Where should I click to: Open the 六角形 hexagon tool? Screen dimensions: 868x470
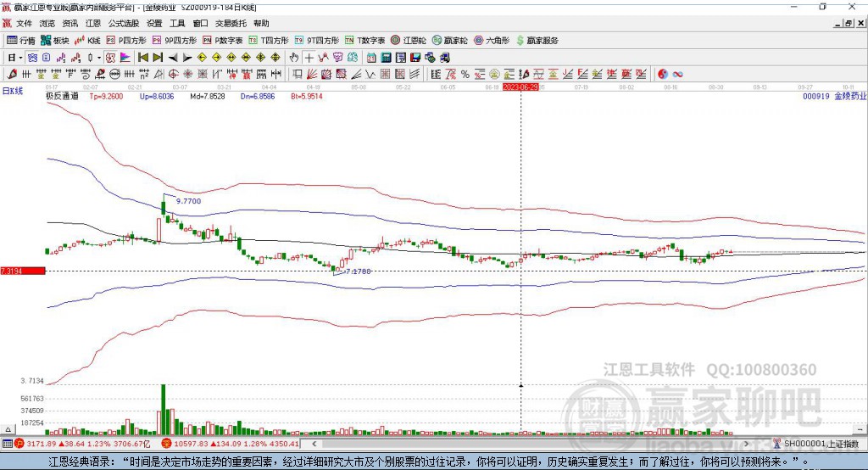pyautogui.click(x=492, y=41)
